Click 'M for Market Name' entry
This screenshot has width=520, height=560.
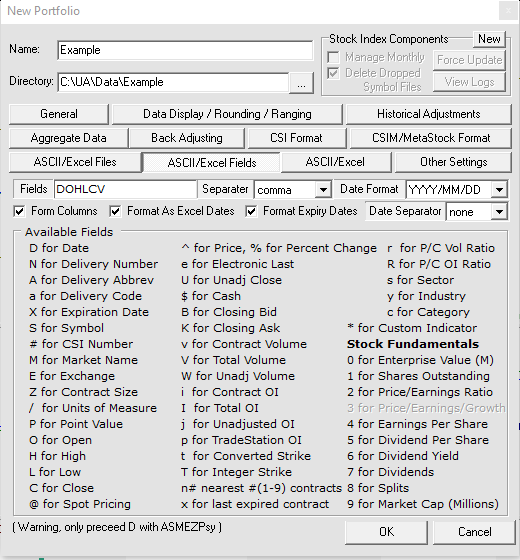(x=84, y=360)
